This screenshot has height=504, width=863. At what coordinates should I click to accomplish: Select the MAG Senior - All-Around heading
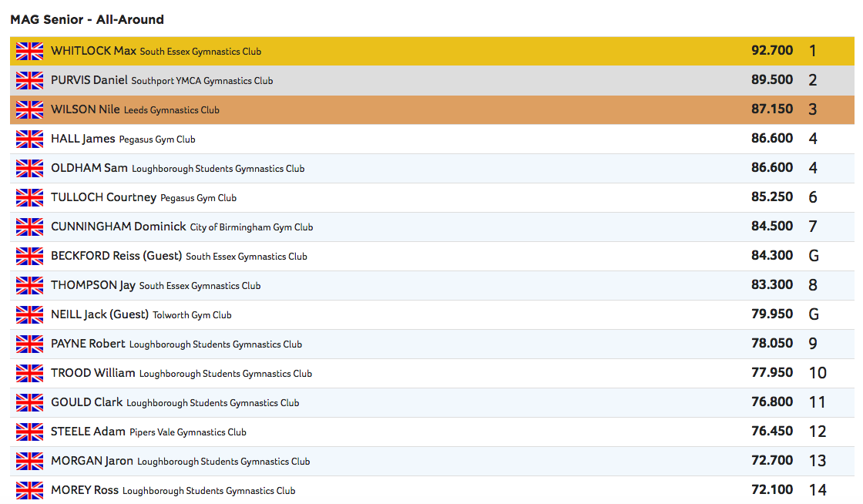[87, 19]
